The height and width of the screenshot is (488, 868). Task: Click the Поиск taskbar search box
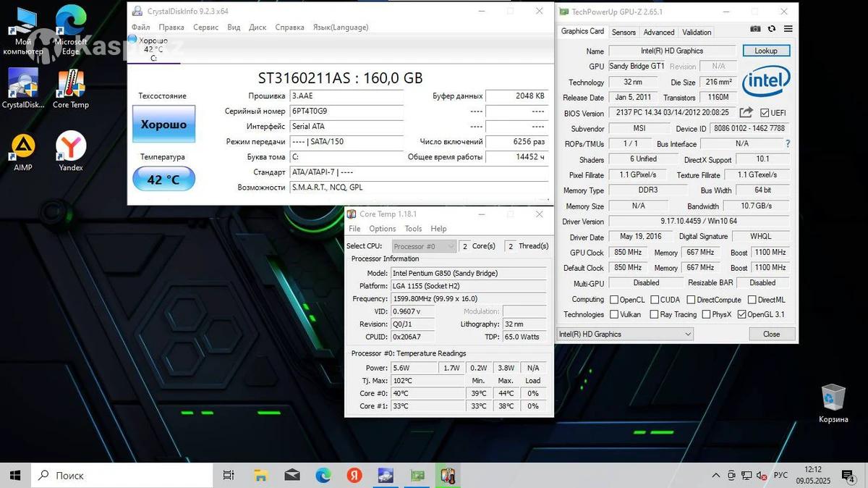click(x=122, y=476)
